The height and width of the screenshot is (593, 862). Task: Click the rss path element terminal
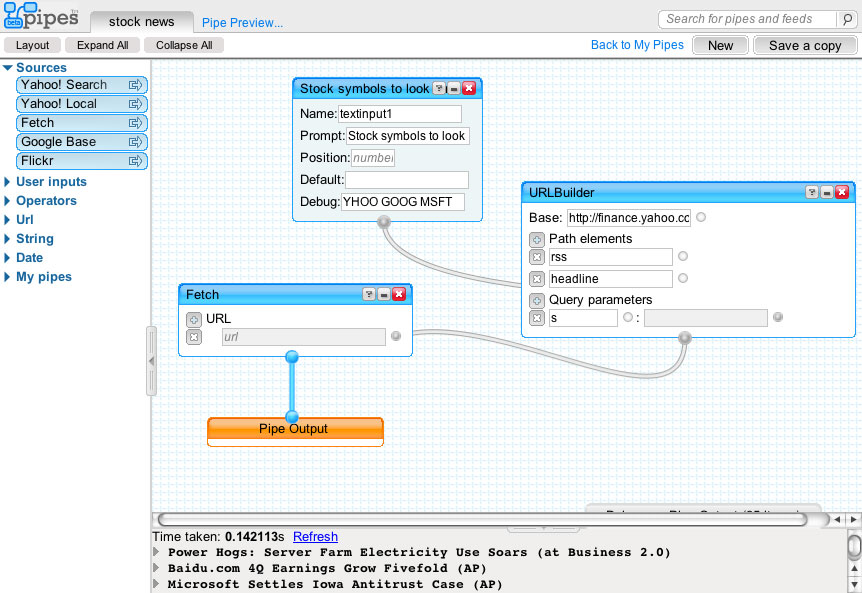click(683, 256)
